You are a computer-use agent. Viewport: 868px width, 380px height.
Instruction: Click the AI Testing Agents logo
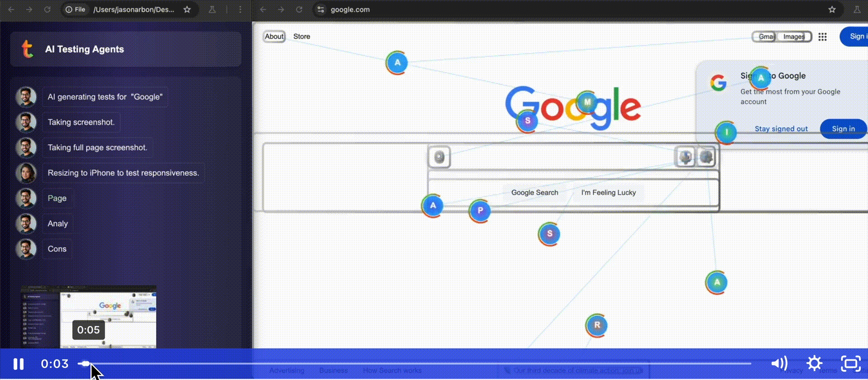tap(27, 49)
